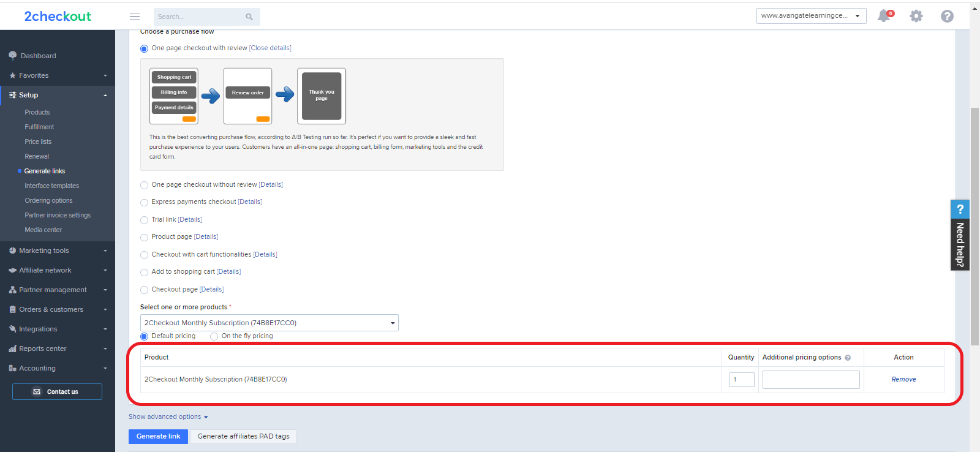Click the Partner management icon

[12, 290]
